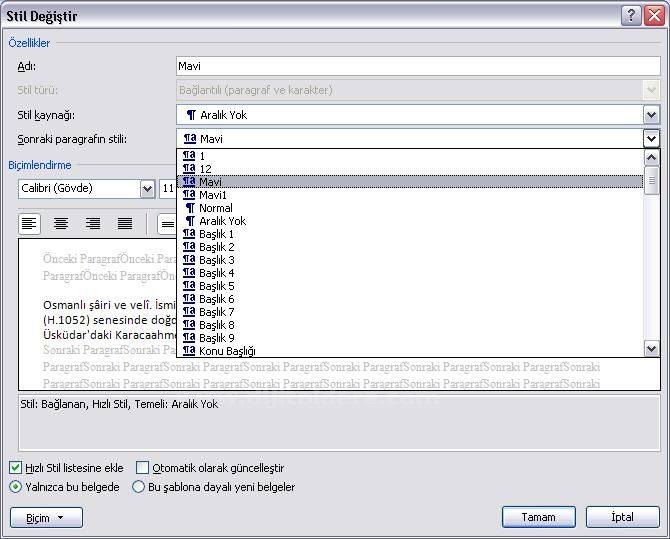Click the Tamam button
Image resolution: width=670 pixels, height=539 pixels.
[x=539, y=517]
